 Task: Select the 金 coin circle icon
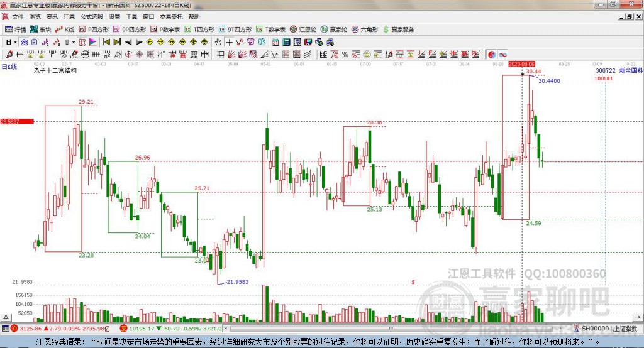click(367, 54)
